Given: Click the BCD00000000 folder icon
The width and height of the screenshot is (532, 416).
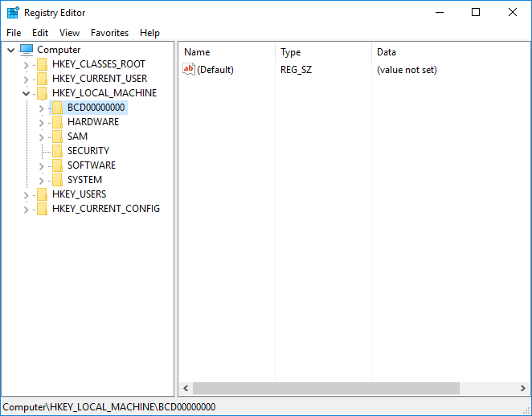Looking at the screenshot, I should click(x=57, y=108).
